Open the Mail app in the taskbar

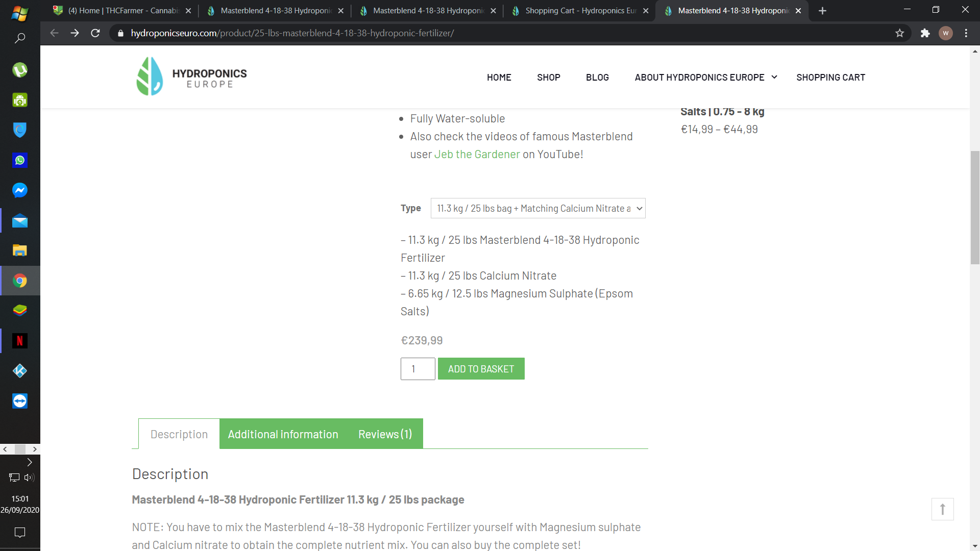pos(20,220)
